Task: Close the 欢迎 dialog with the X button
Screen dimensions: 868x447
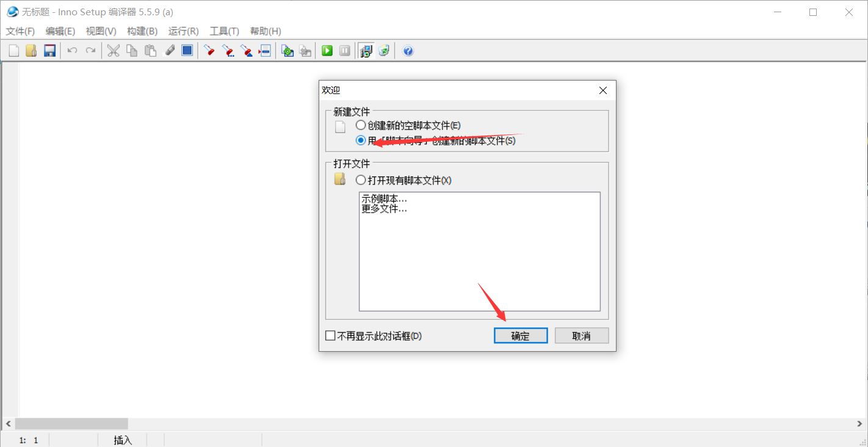Action: click(x=603, y=90)
